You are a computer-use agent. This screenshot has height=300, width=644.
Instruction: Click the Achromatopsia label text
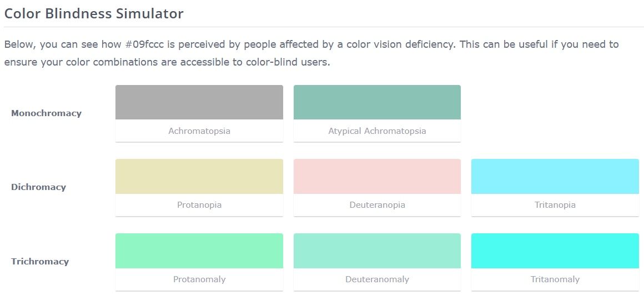[199, 131]
